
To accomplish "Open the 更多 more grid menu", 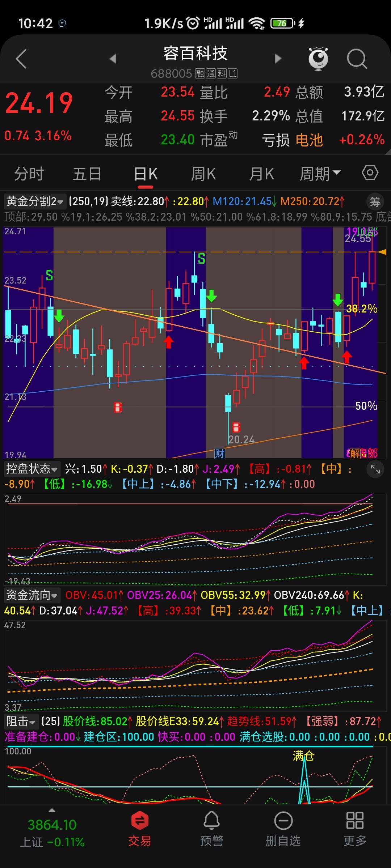I will [355, 828].
